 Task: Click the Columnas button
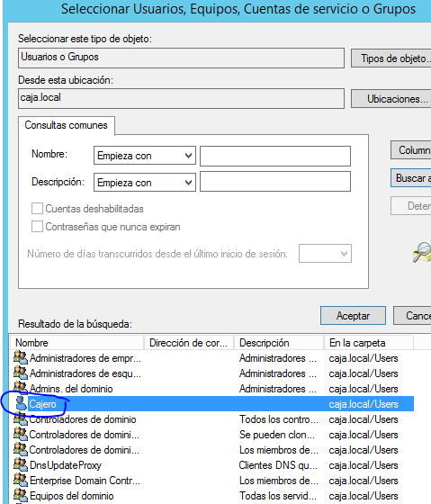(410, 149)
